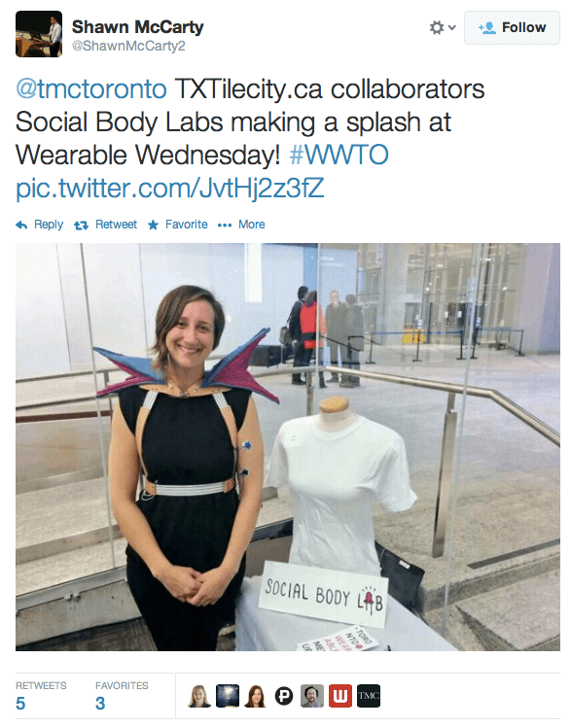Open the pic.twitter.com/JvtHj2z3fZ link
This screenshot has height=728, width=571.
tap(169, 188)
